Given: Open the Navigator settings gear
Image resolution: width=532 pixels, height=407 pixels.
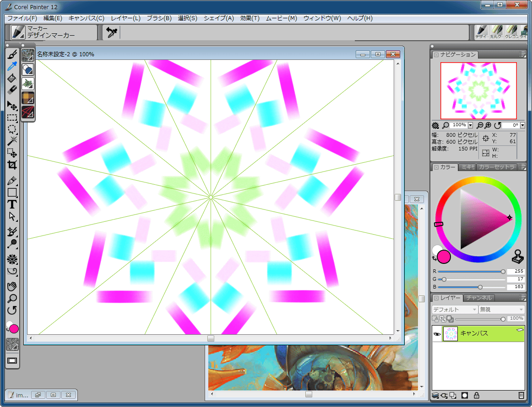Looking at the screenshot, I should tap(435, 125).
